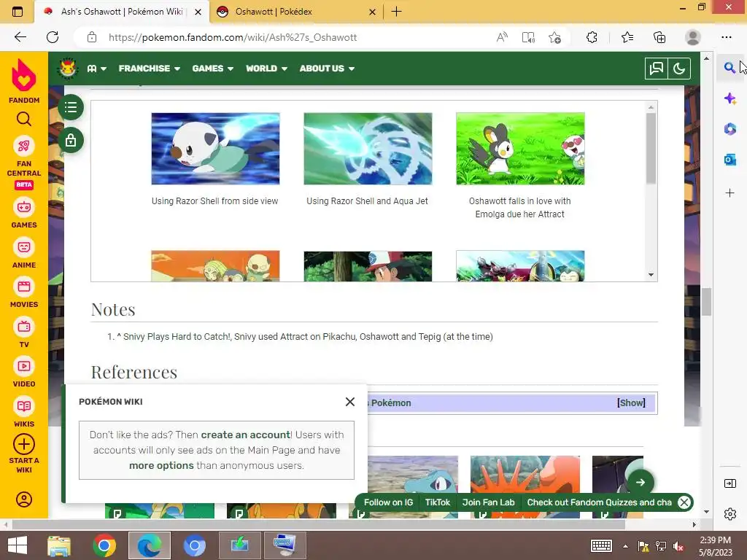Open Anime in the Fandom sidebar

point(24,253)
